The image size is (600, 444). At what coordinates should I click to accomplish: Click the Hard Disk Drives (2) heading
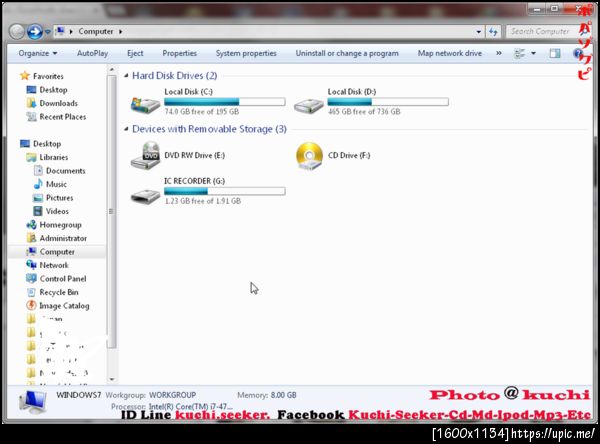[174, 76]
